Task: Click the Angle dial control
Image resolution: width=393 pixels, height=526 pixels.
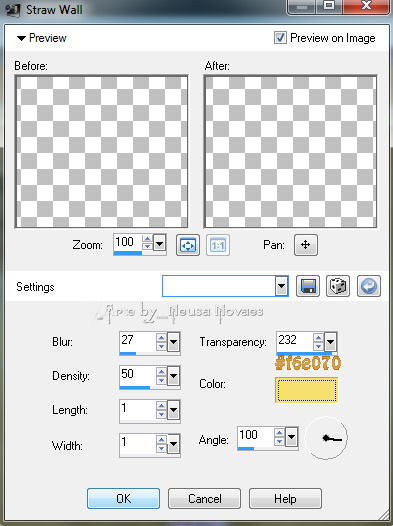Action: [x=327, y=438]
